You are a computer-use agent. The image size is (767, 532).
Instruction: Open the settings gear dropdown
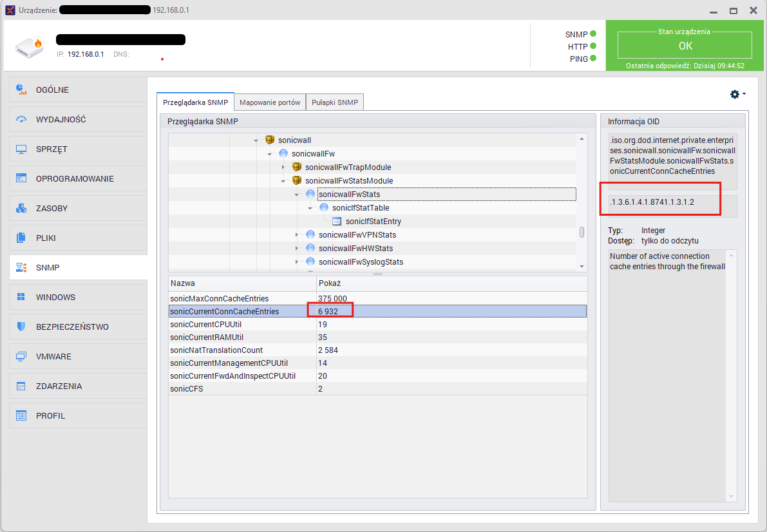pyautogui.click(x=737, y=94)
